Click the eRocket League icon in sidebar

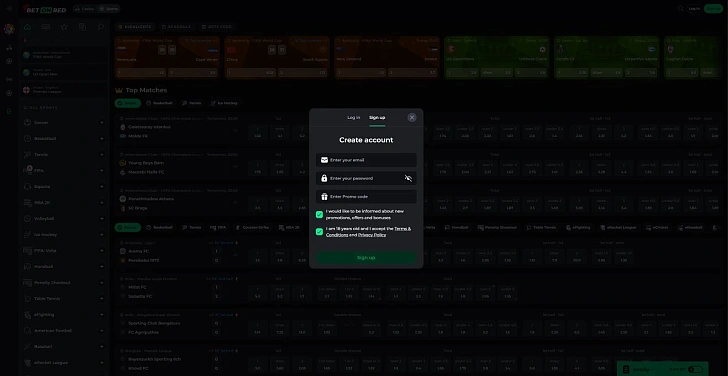[x=27, y=363]
